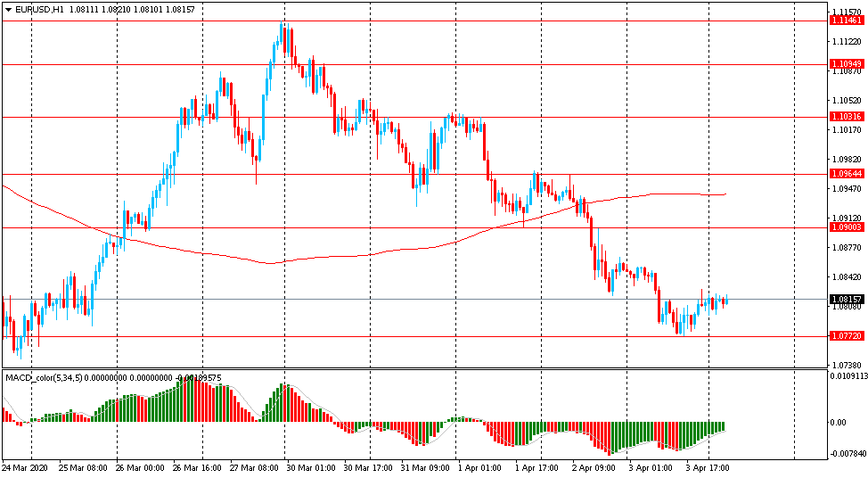Screen dimensions: 868x478
Task: Select the 1.10949 red price level label
Action: point(847,64)
